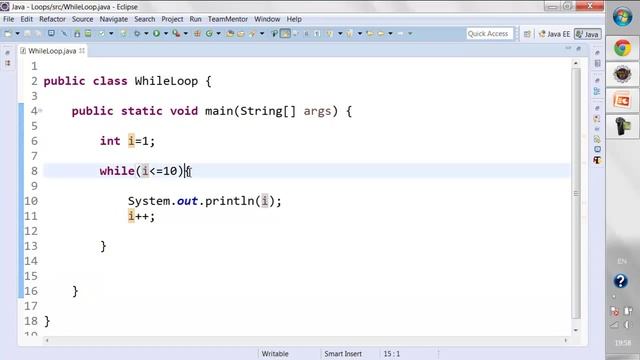Run the program with the green Run button
The image size is (640, 360).
coord(156,33)
